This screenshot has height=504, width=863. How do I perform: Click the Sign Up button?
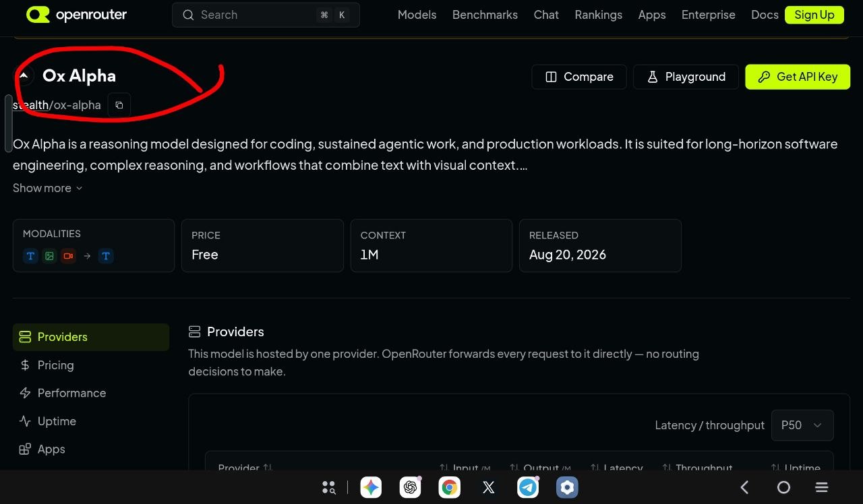(814, 15)
